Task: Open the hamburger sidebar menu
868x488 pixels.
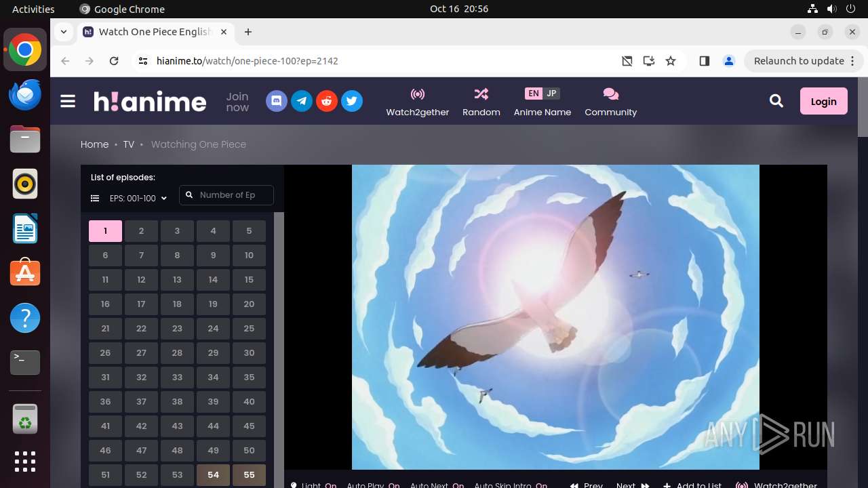Action: pos(68,102)
